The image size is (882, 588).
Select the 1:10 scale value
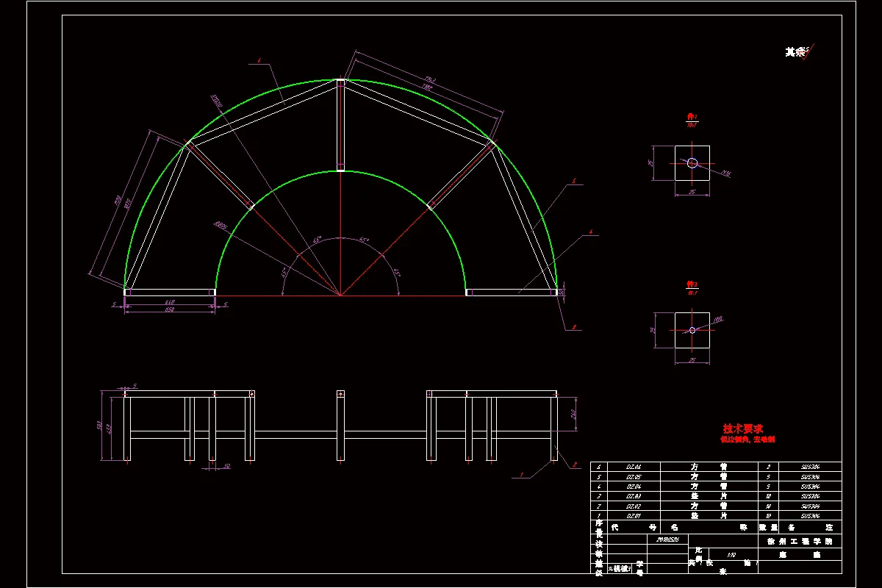[x=731, y=555]
